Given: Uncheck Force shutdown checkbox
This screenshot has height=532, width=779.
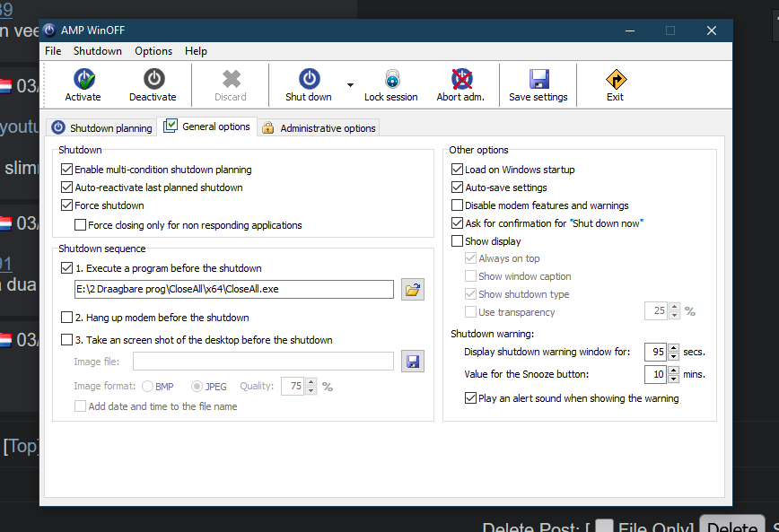Looking at the screenshot, I should coord(66,205).
